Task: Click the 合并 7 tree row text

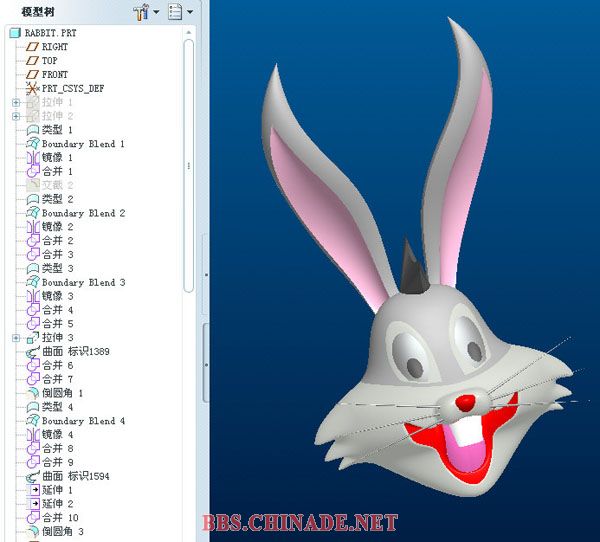Action: (x=57, y=379)
